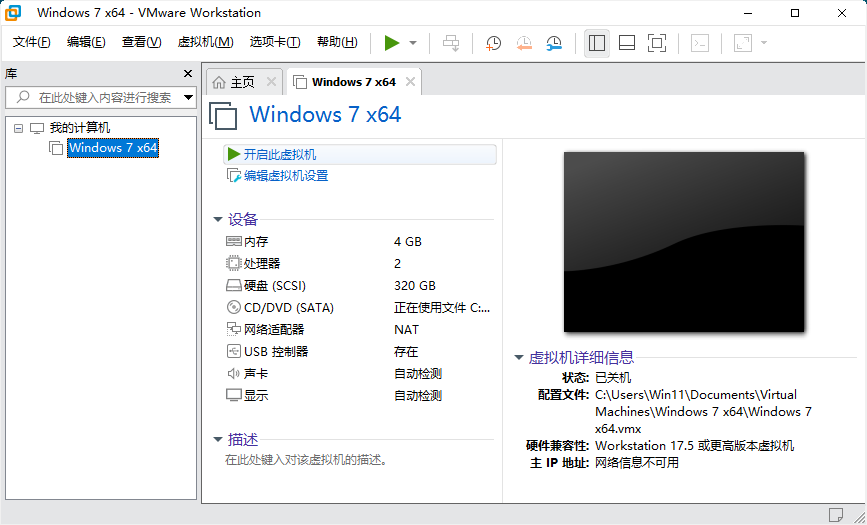This screenshot has width=867, height=525.
Task: Close the 库 library panel
Action: (x=188, y=74)
